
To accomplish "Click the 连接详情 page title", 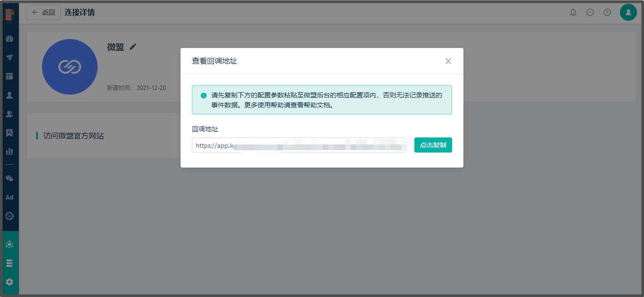I will [x=80, y=12].
